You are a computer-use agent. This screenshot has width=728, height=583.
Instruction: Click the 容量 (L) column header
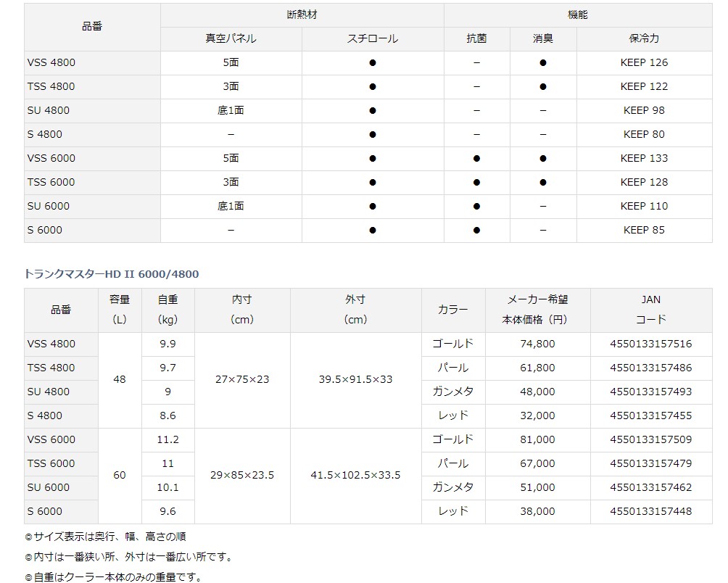[120, 310]
